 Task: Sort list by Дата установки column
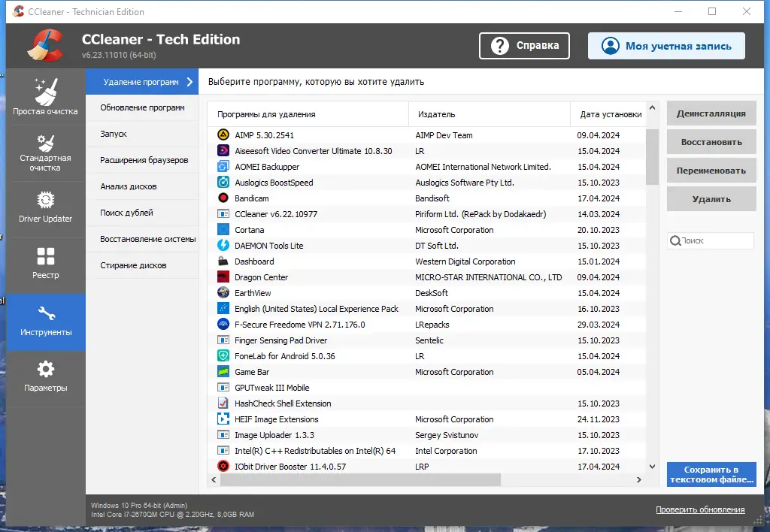coord(609,113)
